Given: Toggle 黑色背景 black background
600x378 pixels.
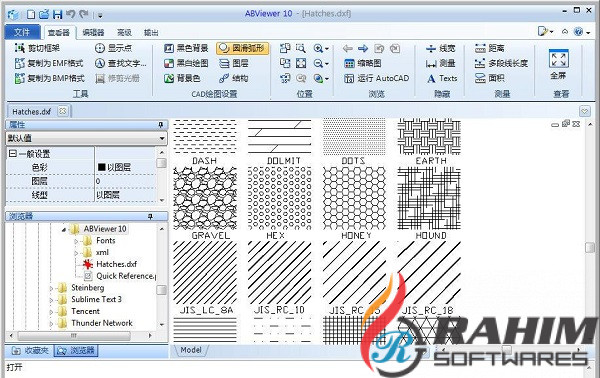Looking at the screenshot, I should coord(186,48).
